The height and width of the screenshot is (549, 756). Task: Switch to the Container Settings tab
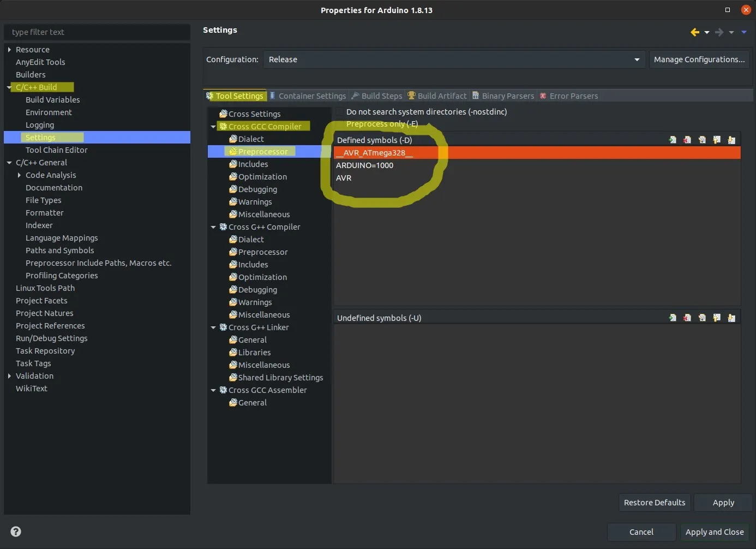308,96
